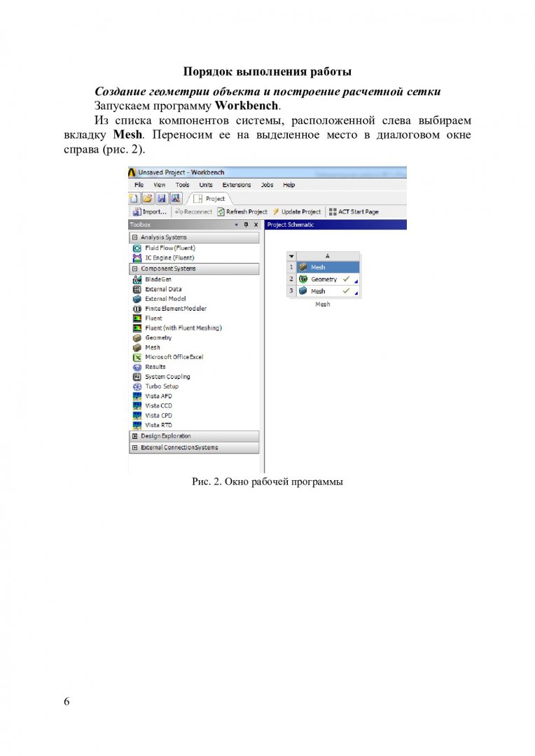This screenshot has width=535, height=756.
Task: Select the Microsoft Office Excel component icon
Action: coord(137,357)
